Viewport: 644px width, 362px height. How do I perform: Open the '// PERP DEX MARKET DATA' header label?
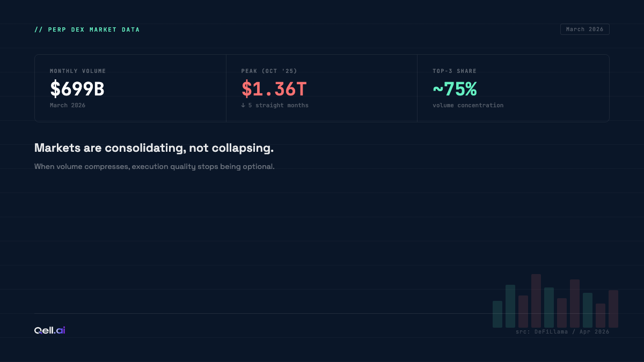(x=87, y=30)
